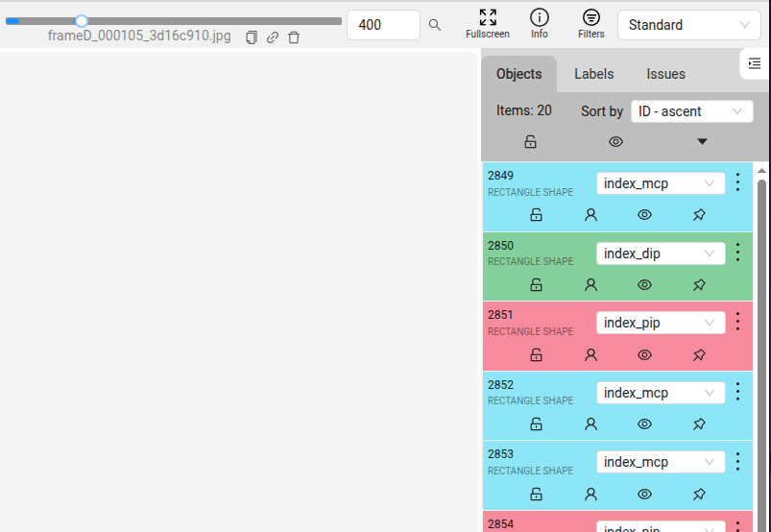Screen dimensions: 771x532
Task: Open the three-dot menu for object 2852
Action: click(x=737, y=392)
